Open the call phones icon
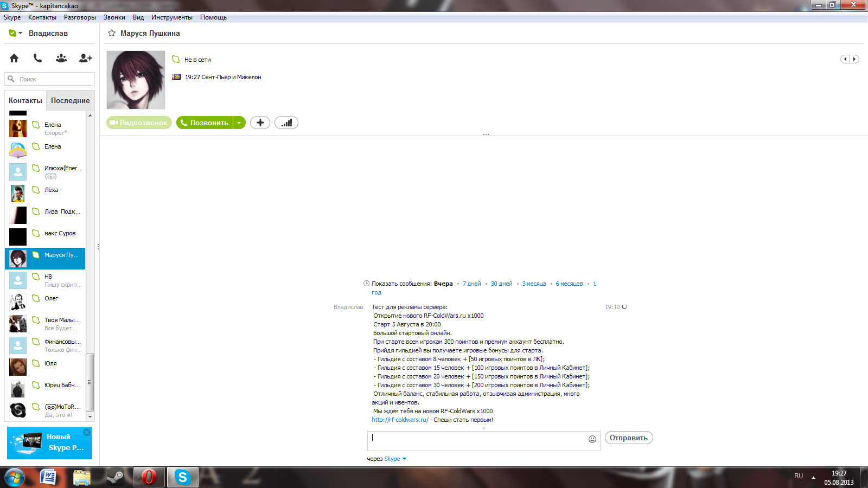The height and width of the screenshot is (488, 868). click(x=37, y=58)
